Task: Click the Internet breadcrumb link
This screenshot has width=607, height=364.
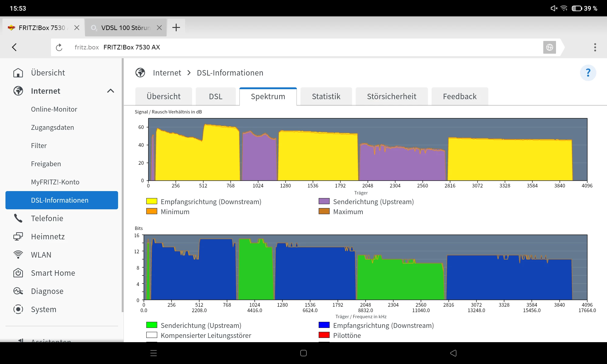Action: (x=167, y=73)
